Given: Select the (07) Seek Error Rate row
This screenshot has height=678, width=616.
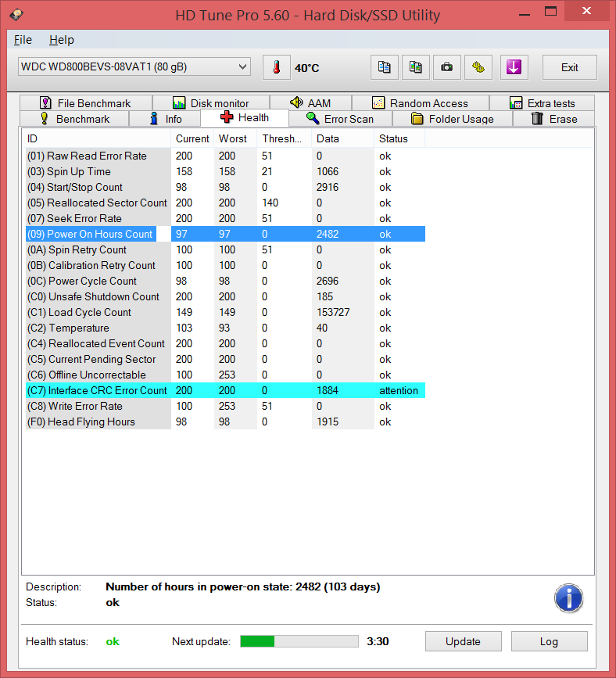Looking at the screenshot, I should [225, 218].
